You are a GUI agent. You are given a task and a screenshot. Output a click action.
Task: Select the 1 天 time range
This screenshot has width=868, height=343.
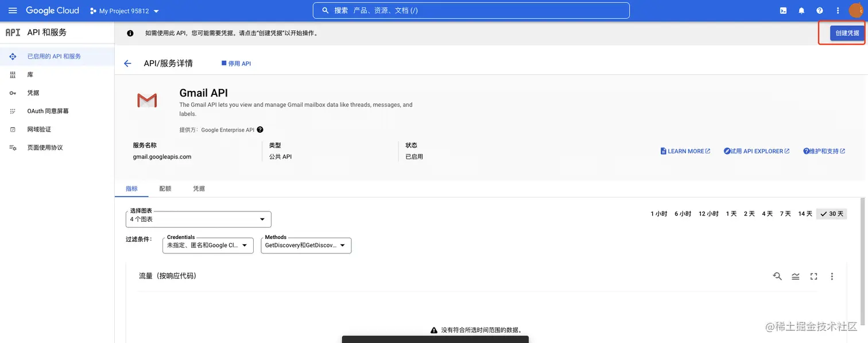point(731,214)
